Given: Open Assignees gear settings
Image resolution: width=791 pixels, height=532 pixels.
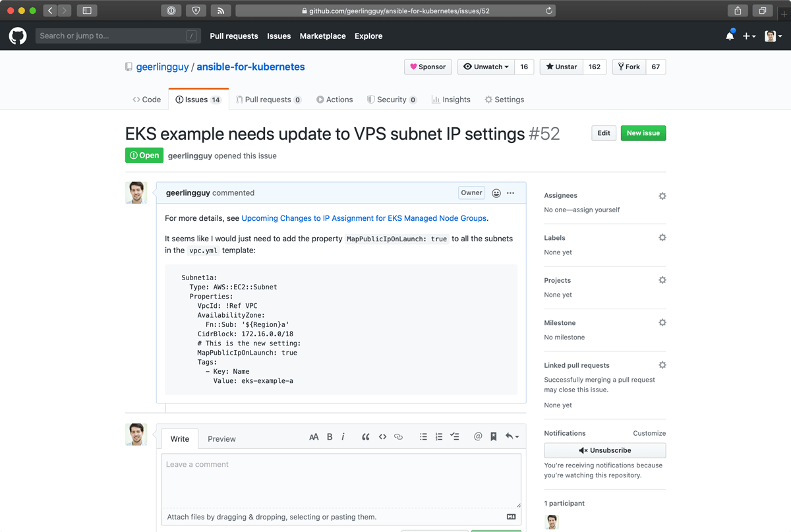Looking at the screenshot, I should pyautogui.click(x=662, y=196).
